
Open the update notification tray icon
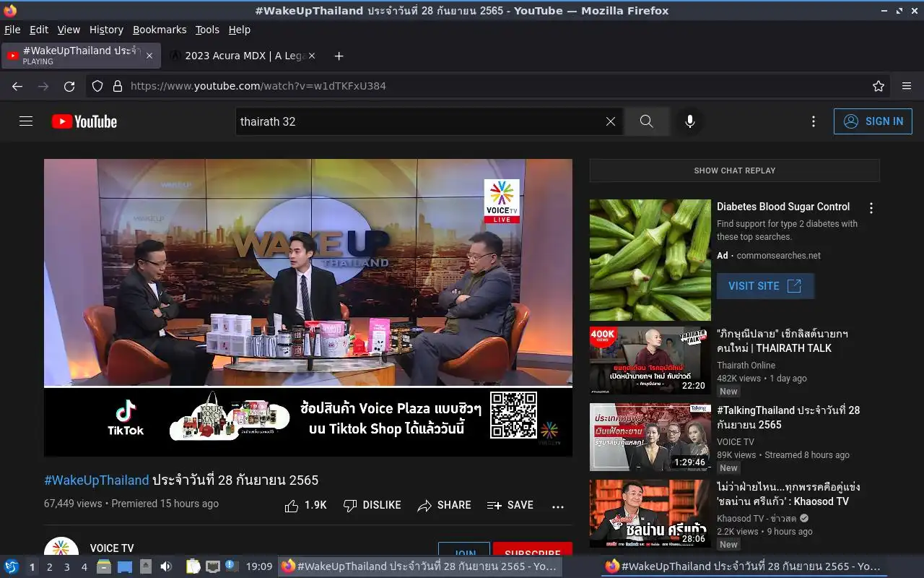point(231,566)
